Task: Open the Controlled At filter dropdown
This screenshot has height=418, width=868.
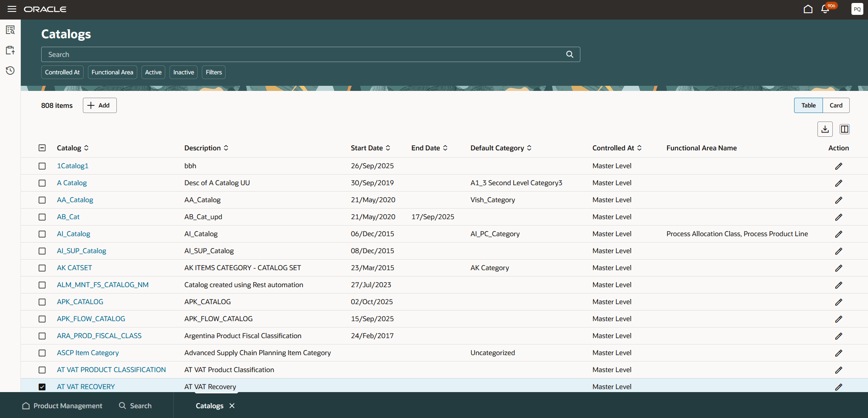Action: tap(62, 72)
